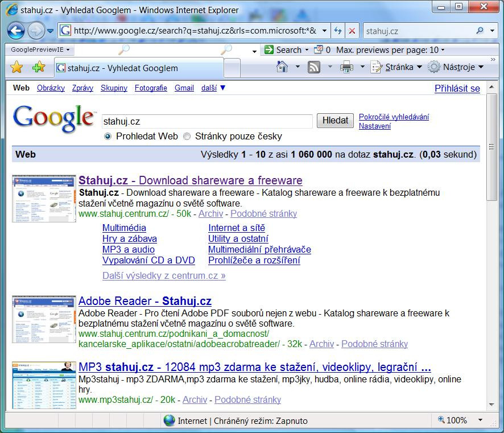
Task: Open the Hry a zábava sitelink
Action: [x=130, y=239]
